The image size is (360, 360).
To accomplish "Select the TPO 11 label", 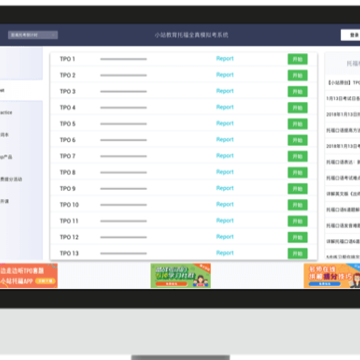I will click(69, 221).
